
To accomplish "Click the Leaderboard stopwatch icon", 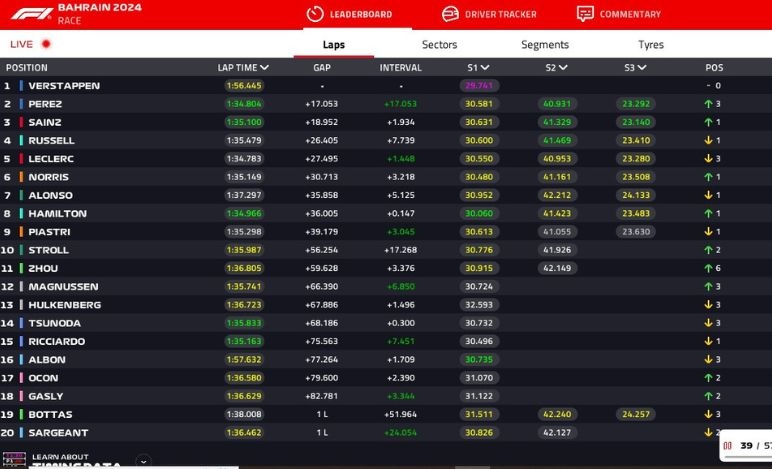I will point(314,14).
